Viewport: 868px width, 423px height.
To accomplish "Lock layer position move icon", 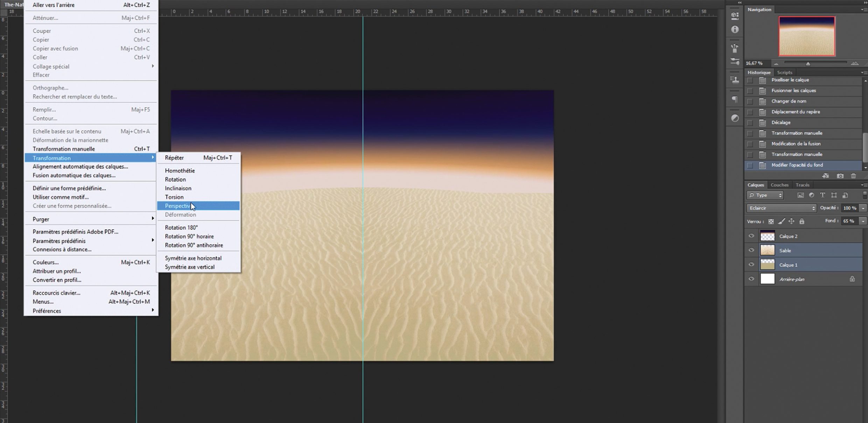I will click(791, 221).
